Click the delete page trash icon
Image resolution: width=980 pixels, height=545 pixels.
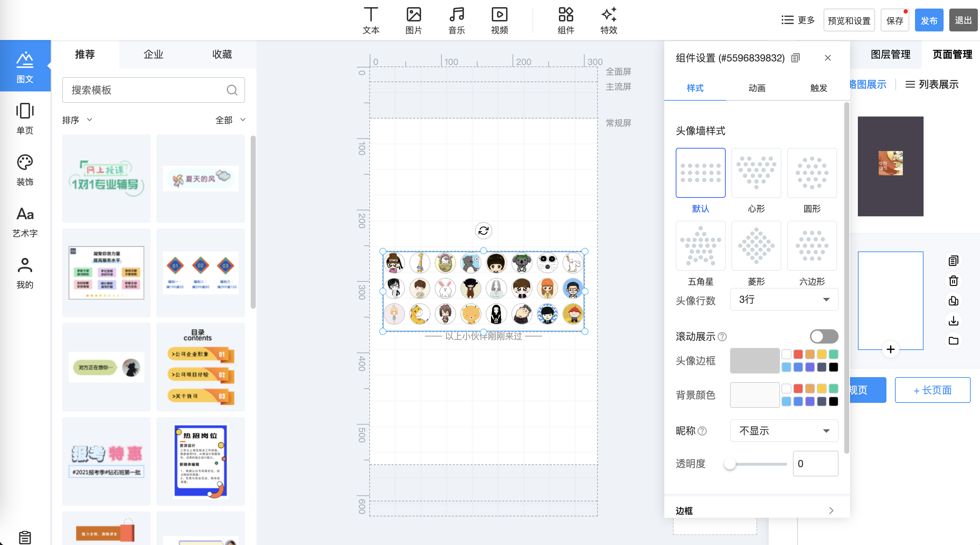(953, 281)
